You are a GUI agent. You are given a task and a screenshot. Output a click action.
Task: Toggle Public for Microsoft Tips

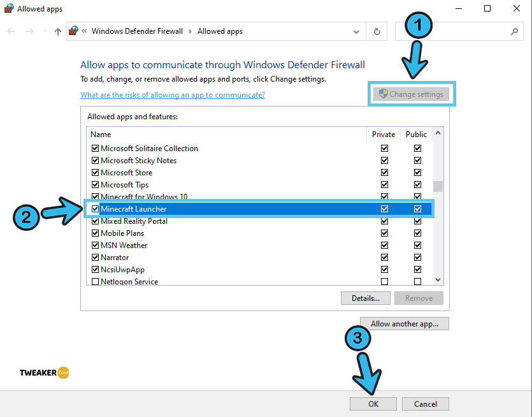point(418,185)
